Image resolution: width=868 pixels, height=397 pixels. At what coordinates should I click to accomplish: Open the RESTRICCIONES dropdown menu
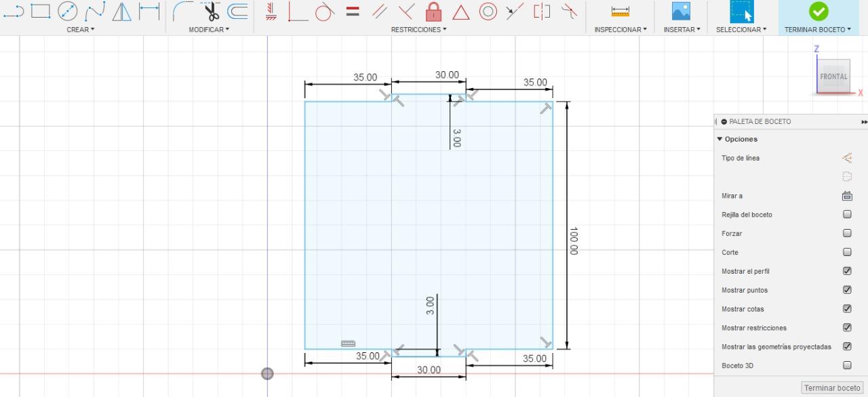[418, 30]
